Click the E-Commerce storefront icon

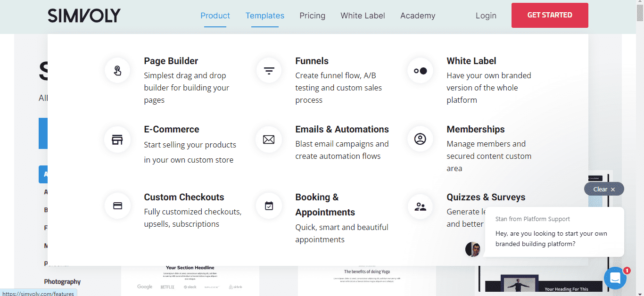pos(117,140)
